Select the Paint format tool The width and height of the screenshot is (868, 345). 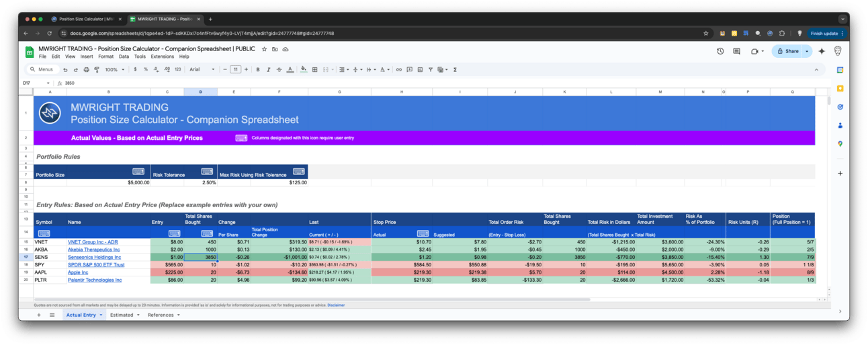point(96,69)
